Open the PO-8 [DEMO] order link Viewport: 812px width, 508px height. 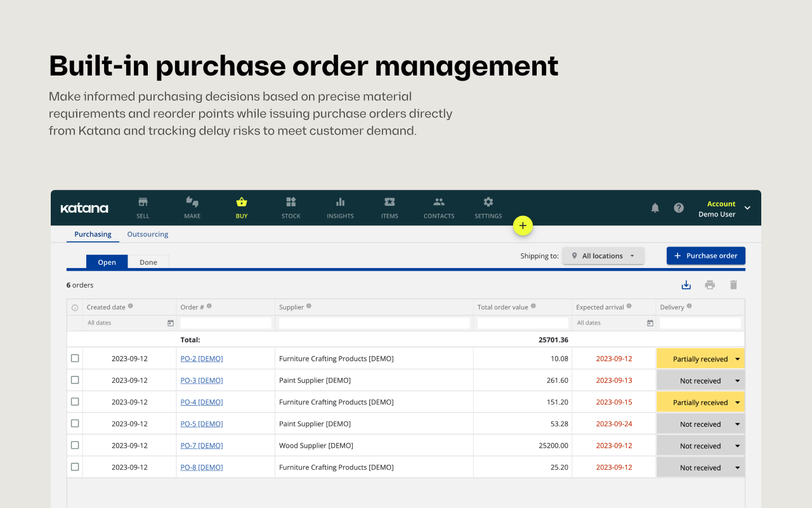click(202, 467)
